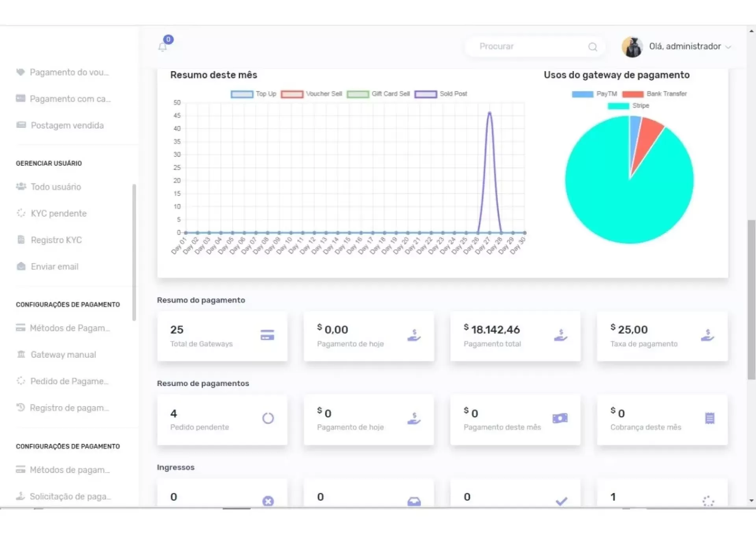Image resolution: width=756 pixels, height=534 pixels.
Task: Click the notification bell icon
Action: [x=163, y=47]
